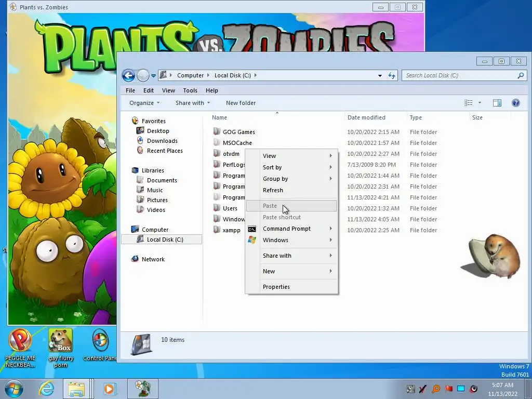Screen dimensions: 532x399
Task: Change your view icon in toolbar
Action: 469,102
